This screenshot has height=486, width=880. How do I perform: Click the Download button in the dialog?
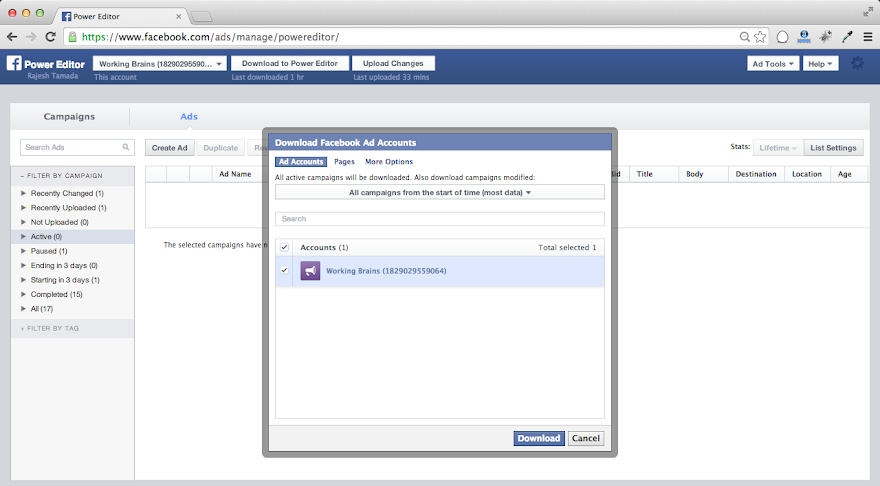[x=539, y=438]
